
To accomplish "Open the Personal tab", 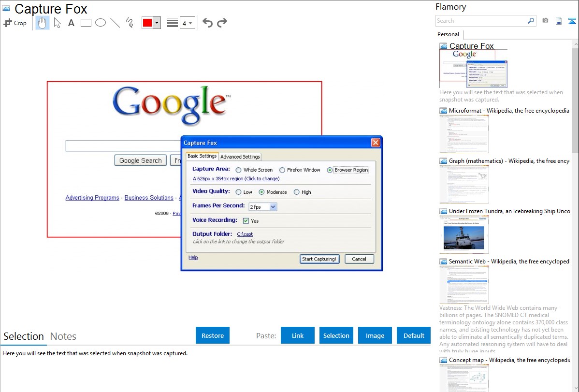I will (x=448, y=34).
